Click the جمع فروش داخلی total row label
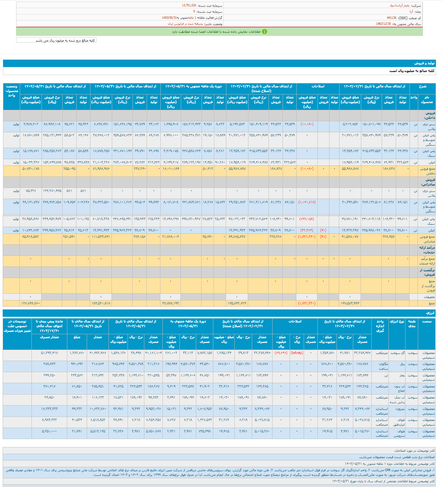 point(428,171)
